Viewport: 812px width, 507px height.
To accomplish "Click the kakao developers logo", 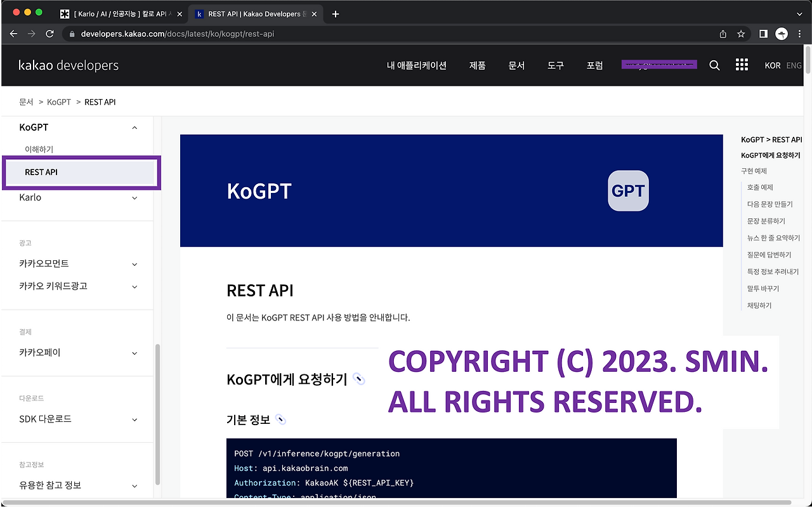I will [x=69, y=65].
